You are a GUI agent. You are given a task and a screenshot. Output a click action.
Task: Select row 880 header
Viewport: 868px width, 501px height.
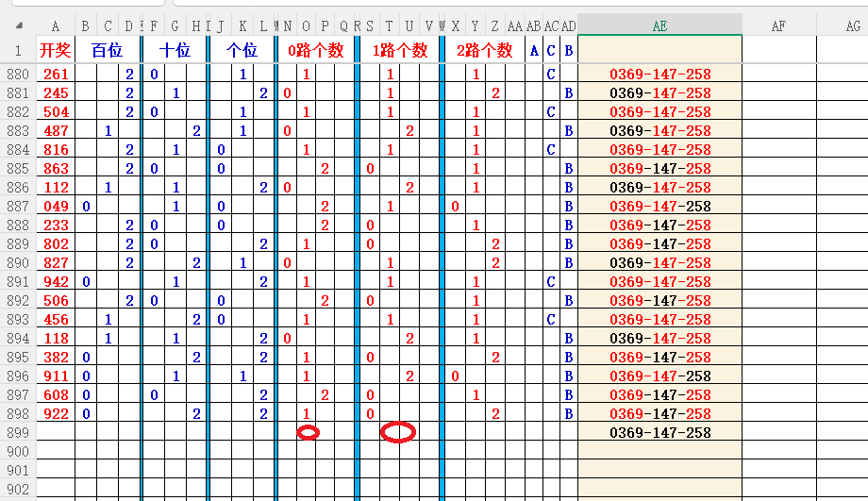18,74
